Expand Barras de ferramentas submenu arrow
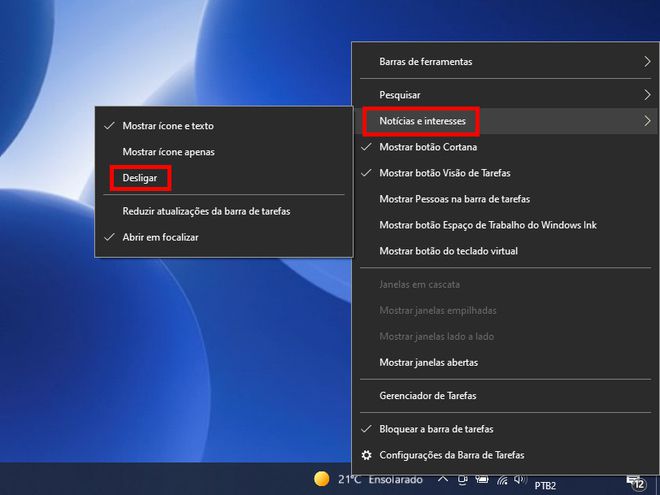660x495 pixels. tap(647, 61)
